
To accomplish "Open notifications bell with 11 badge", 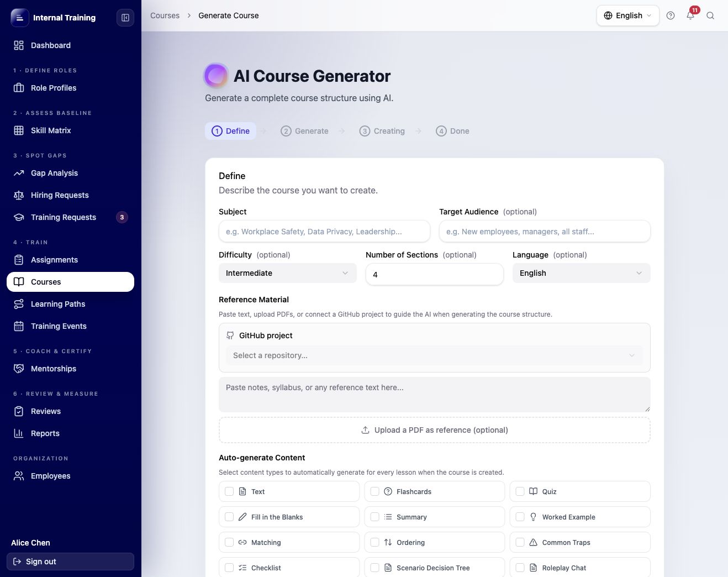I will (690, 15).
